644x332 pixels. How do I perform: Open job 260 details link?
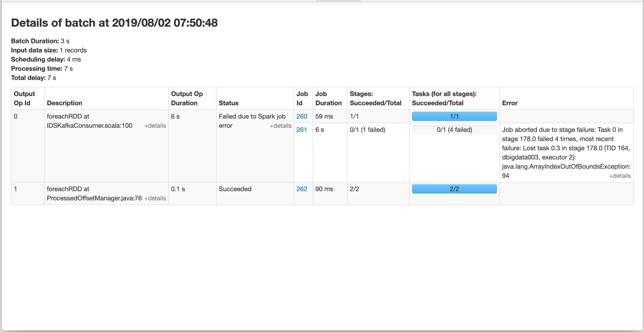(302, 116)
